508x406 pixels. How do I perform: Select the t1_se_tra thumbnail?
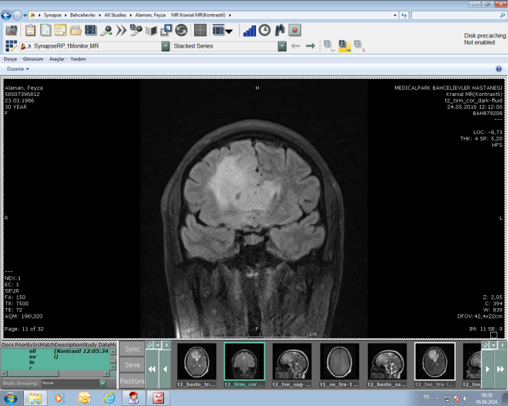point(339,362)
